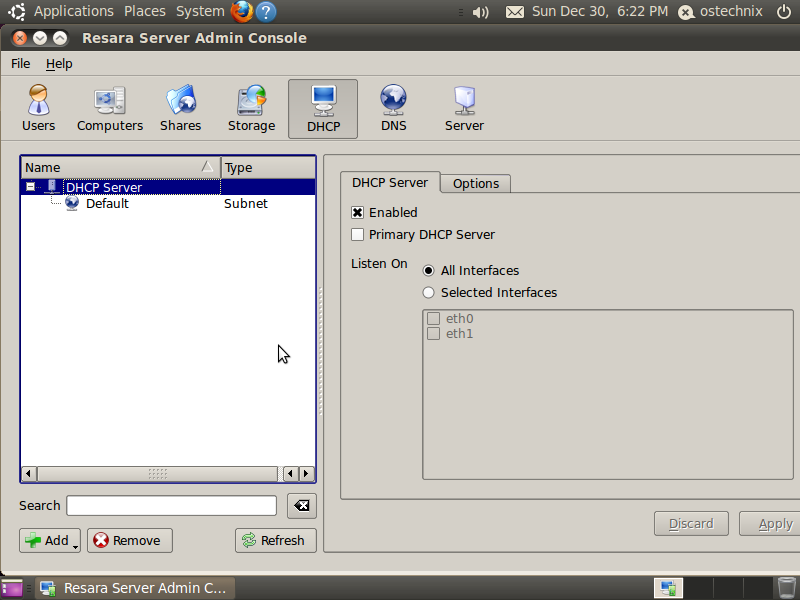Click the horizontal scrollbar thumb in tree
Viewport: 800px width, 600px height.
click(158, 473)
